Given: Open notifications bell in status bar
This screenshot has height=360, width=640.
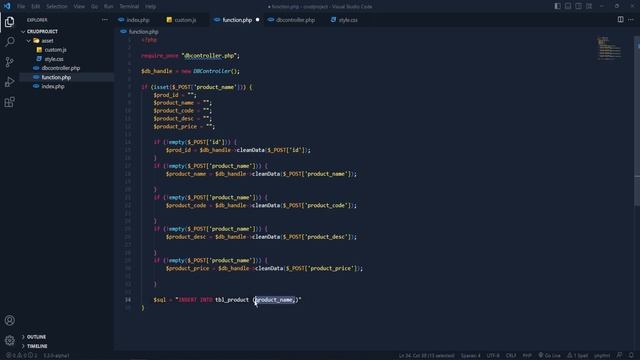Looking at the screenshot, I should pyautogui.click(x=631, y=356).
